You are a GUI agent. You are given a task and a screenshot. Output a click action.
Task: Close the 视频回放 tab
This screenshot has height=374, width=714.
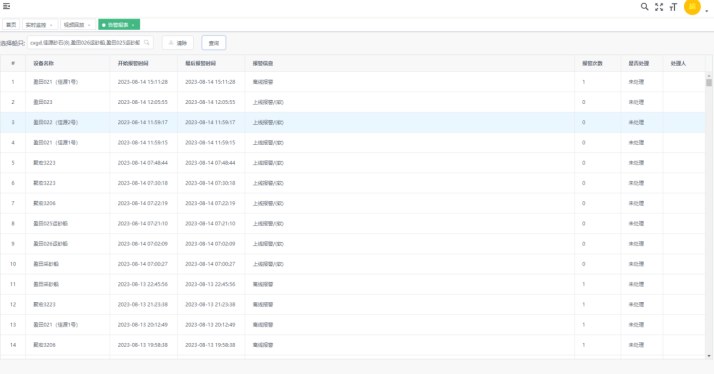point(89,25)
